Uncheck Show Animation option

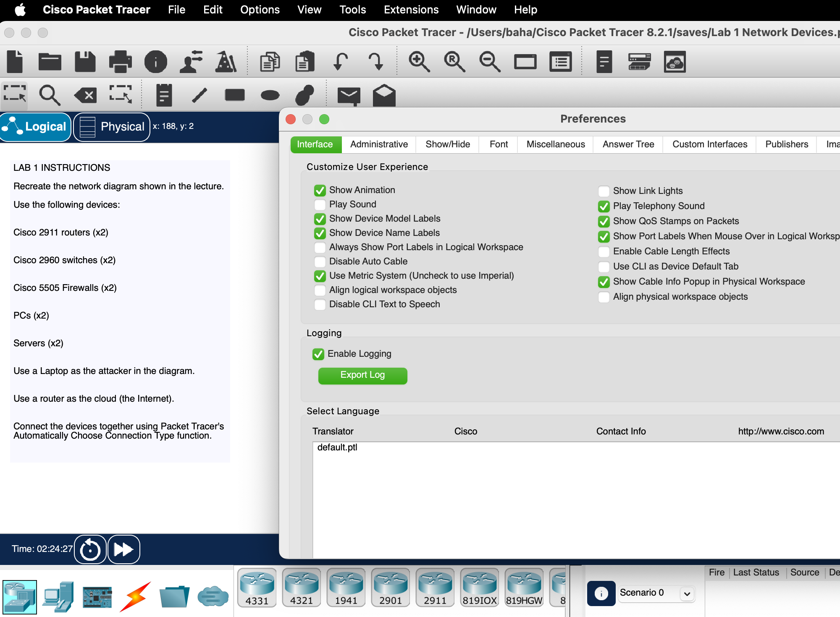point(320,191)
